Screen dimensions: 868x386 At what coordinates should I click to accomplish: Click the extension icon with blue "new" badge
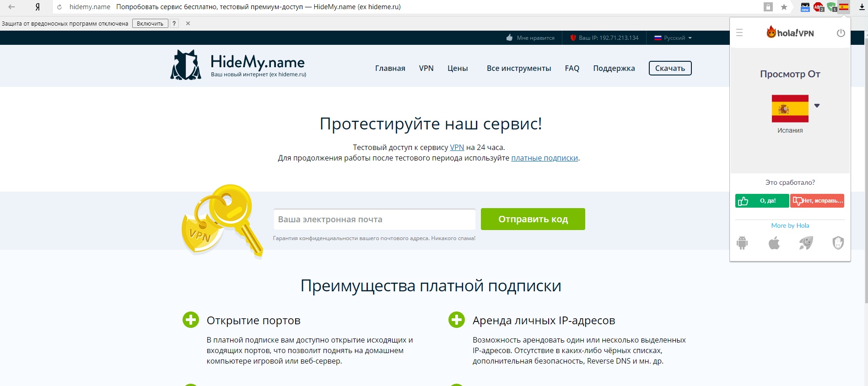805,7
